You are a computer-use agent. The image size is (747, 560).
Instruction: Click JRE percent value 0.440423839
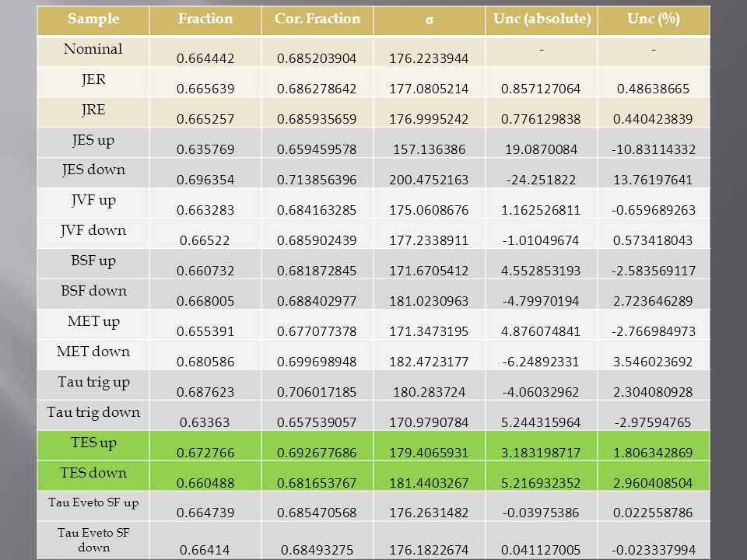[653, 119]
